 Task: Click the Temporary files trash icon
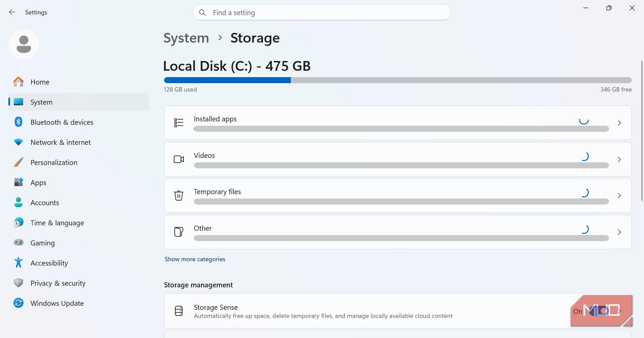tap(179, 195)
